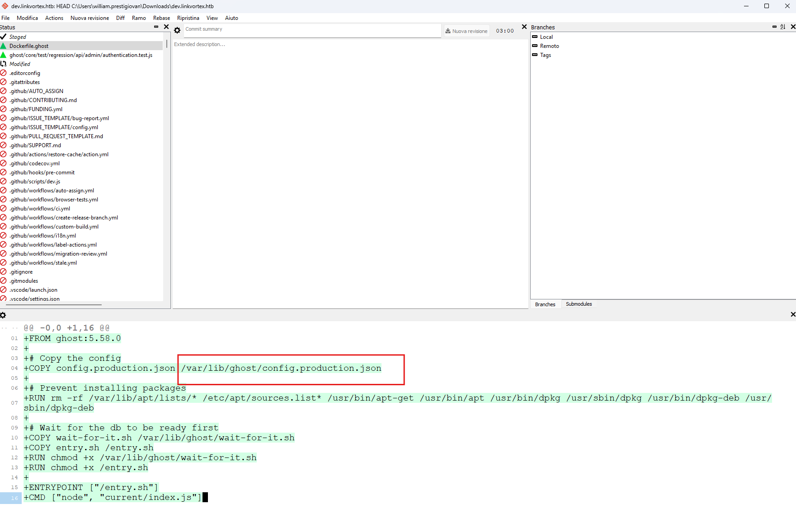Click the red status icon beside .editorconfig
The height and width of the screenshot is (532, 796).
(x=3, y=73)
